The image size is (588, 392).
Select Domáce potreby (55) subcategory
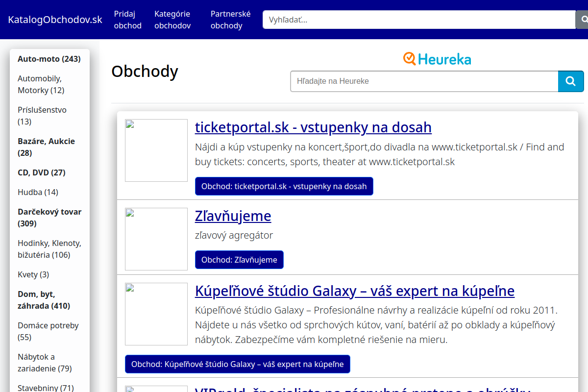tap(48, 331)
